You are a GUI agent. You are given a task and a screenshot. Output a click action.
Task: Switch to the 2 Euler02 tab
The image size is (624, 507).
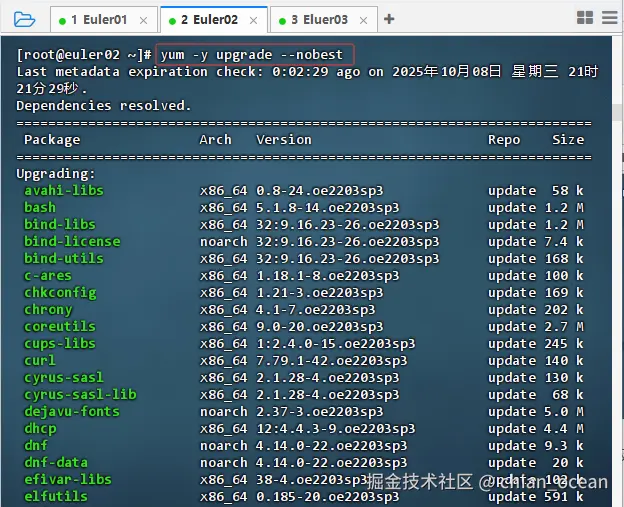[214, 20]
